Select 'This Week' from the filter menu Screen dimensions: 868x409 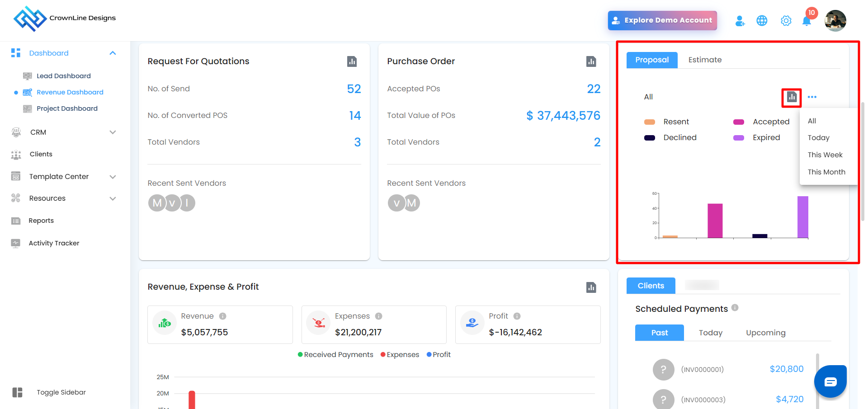825,155
